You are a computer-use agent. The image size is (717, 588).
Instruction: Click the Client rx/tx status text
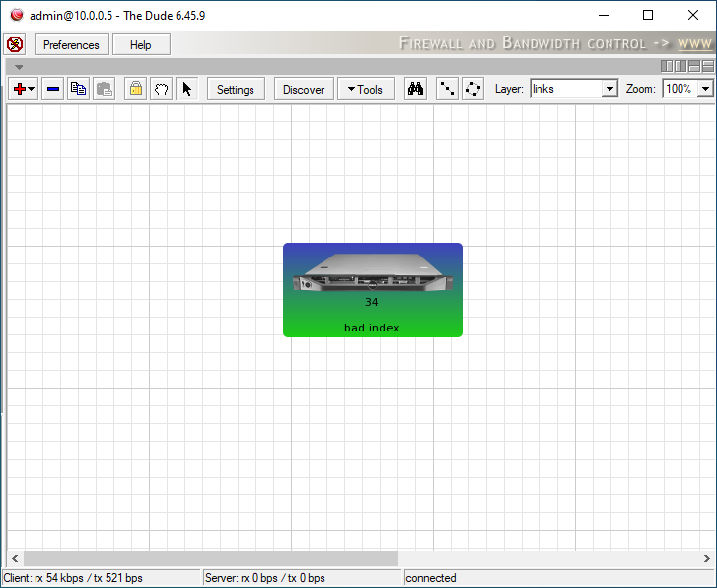pyautogui.click(x=73, y=578)
